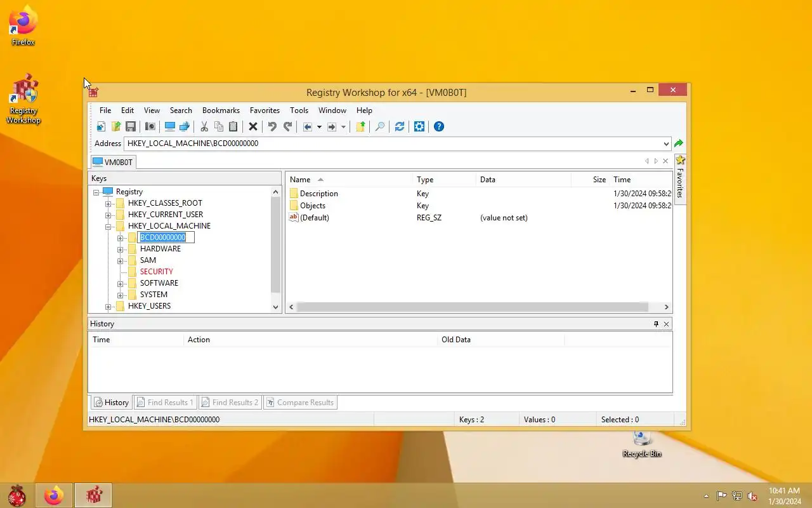Expand the HARDWARE key node

click(x=121, y=249)
